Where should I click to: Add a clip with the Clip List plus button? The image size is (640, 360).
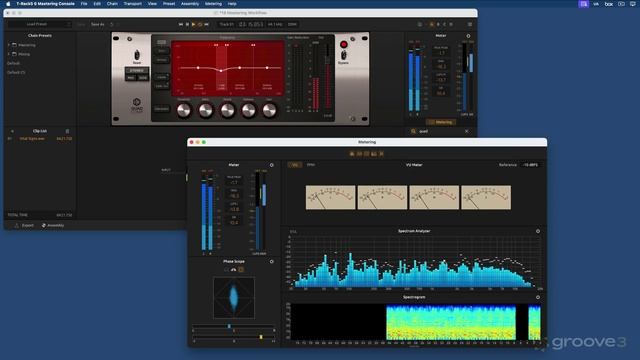coord(12,131)
